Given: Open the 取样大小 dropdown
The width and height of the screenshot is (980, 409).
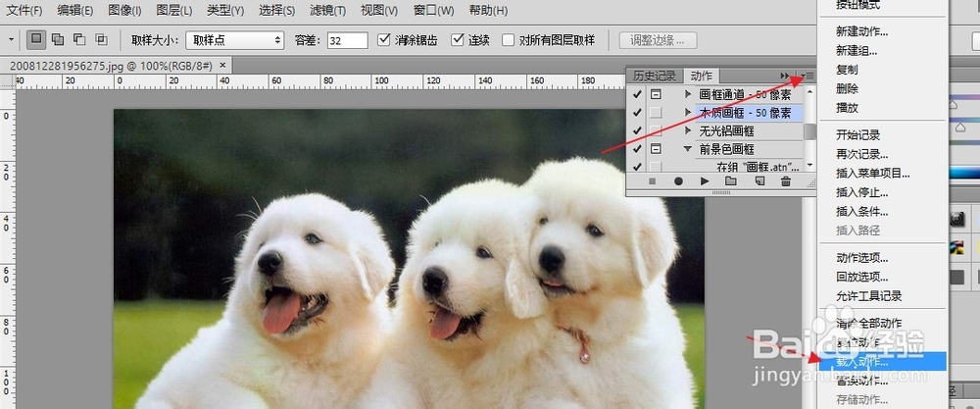Looking at the screenshot, I should (235, 40).
